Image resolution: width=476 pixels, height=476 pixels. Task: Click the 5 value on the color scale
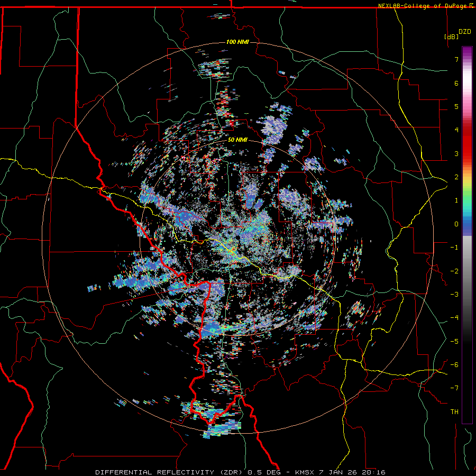point(456,106)
